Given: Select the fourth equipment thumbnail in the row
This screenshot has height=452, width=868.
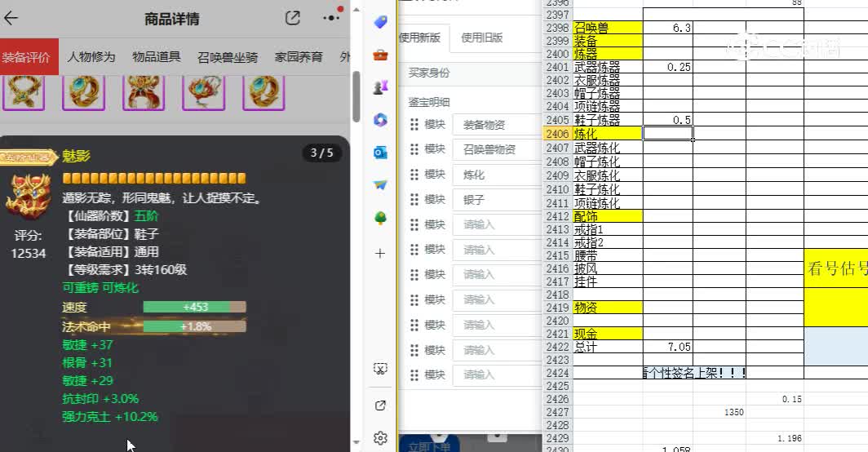Looking at the screenshot, I should point(204,92).
